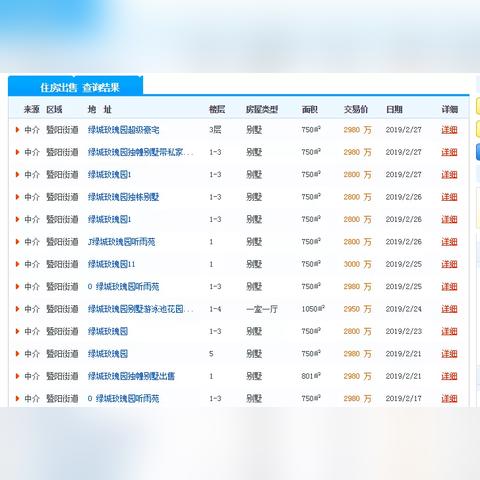Viewport: 480px width, 480px height.
Task: Click the 一室一厅 house type cell
Action: click(262, 309)
